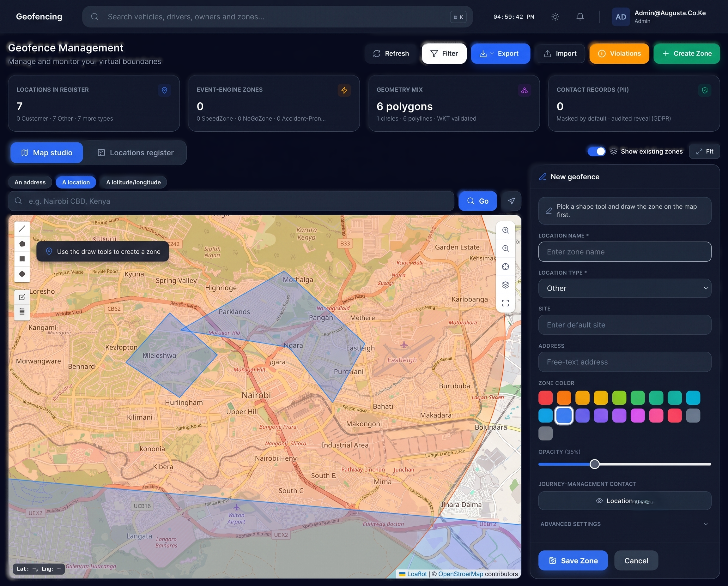Click the Go search button
The image size is (728, 586).
coord(478,201)
